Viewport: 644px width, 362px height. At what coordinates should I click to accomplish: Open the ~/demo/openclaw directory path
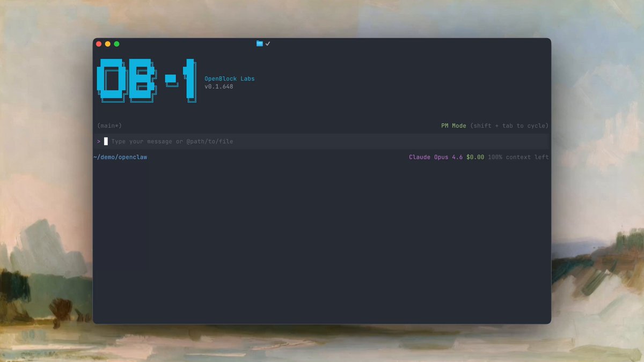click(120, 157)
